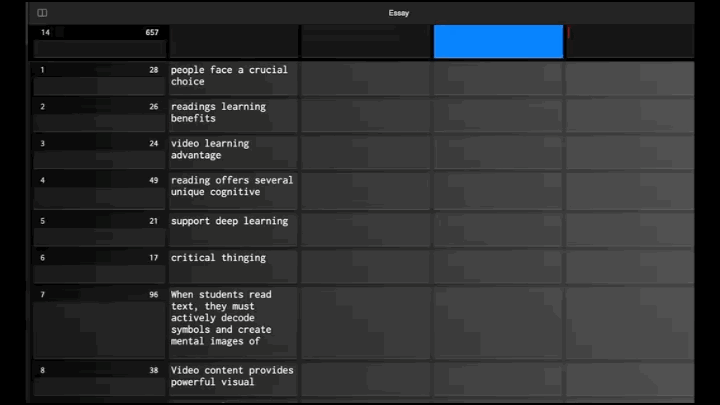Select the 'readings learning benefits' cell
The height and width of the screenshot is (405, 720).
click(x=232, y=113)
